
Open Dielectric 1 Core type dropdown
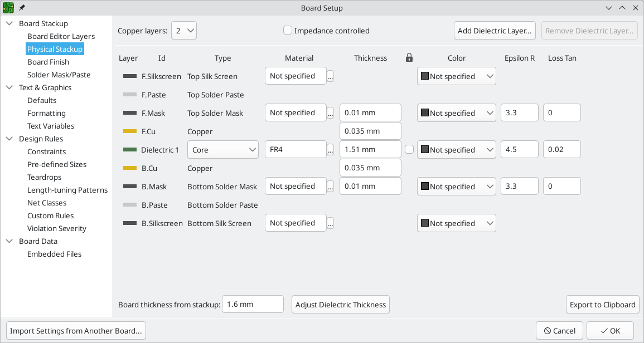(x=223, y=150)
